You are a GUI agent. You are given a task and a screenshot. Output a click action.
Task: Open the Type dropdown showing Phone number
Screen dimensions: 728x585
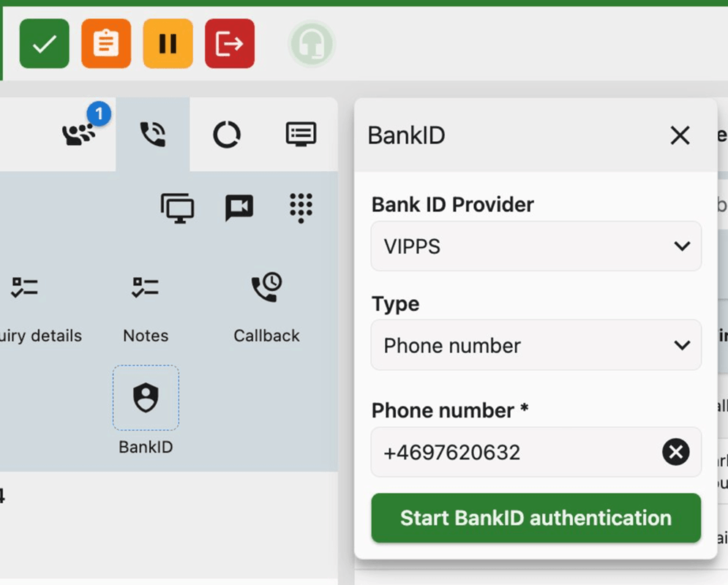click(x=536, y=345)
